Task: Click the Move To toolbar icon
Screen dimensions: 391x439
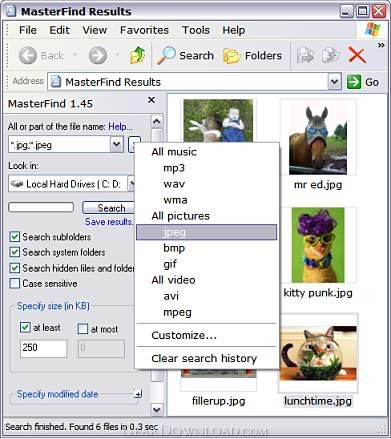Action: tap(305, 55)
